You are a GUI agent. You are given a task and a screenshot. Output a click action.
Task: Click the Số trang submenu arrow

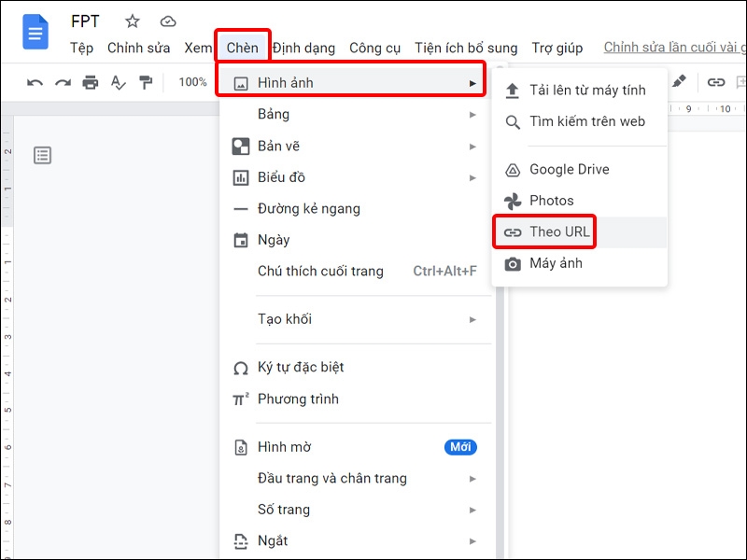point(472,510)
